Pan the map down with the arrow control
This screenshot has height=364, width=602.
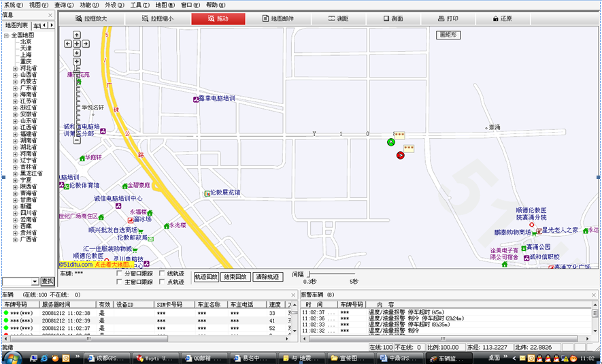coord(77,52)
